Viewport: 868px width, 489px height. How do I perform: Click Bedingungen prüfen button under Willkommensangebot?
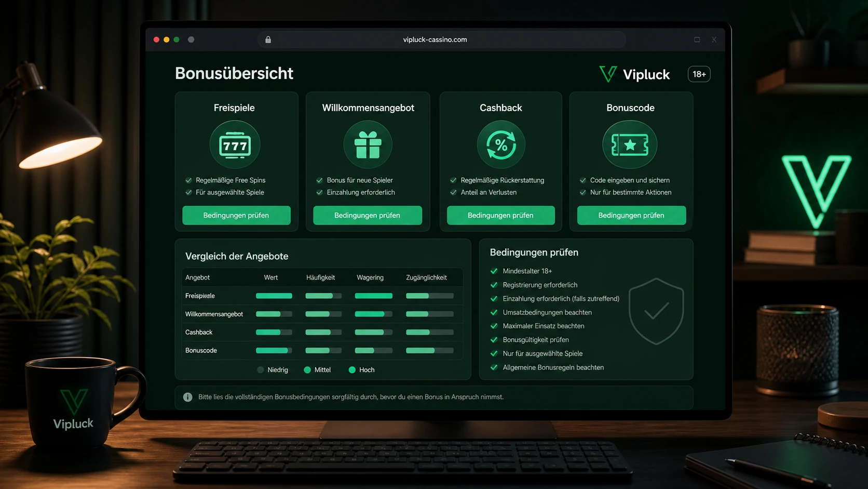tap(368, 215)
